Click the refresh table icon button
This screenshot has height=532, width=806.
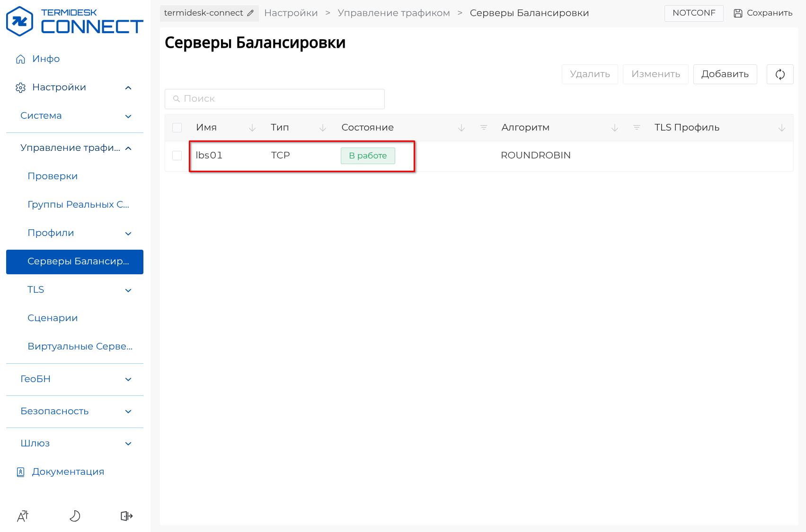(779, 74)
